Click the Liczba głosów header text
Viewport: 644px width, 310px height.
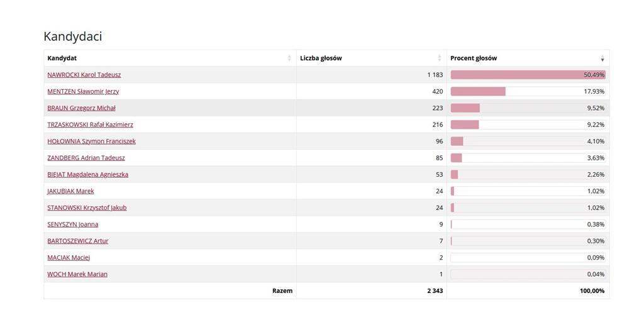pos(321,58)
